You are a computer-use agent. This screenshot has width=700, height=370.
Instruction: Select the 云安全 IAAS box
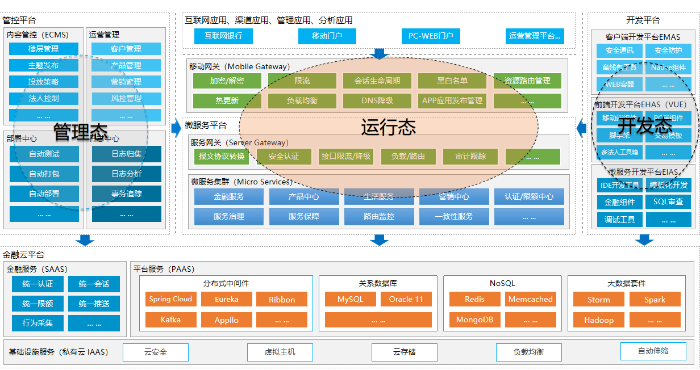coord(155,352)
